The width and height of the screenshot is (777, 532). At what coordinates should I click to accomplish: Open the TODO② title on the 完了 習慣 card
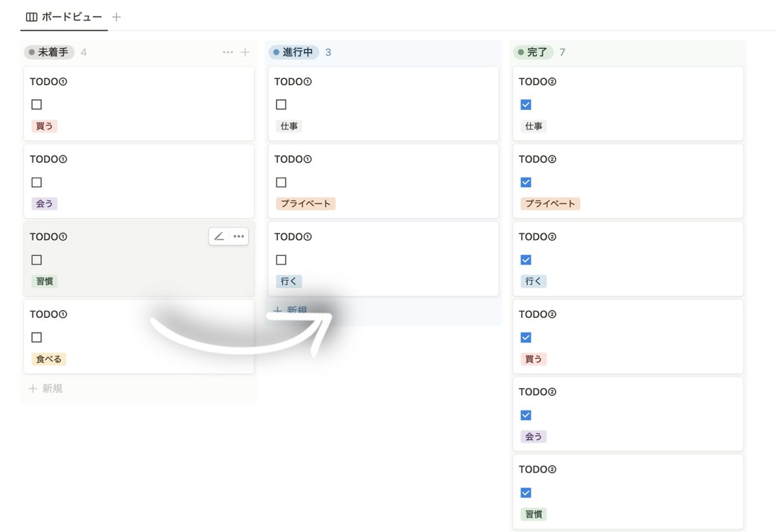point(538,470)
